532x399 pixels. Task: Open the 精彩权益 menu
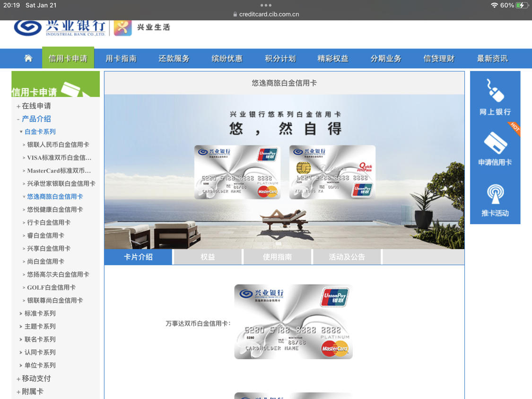(333, 58)
